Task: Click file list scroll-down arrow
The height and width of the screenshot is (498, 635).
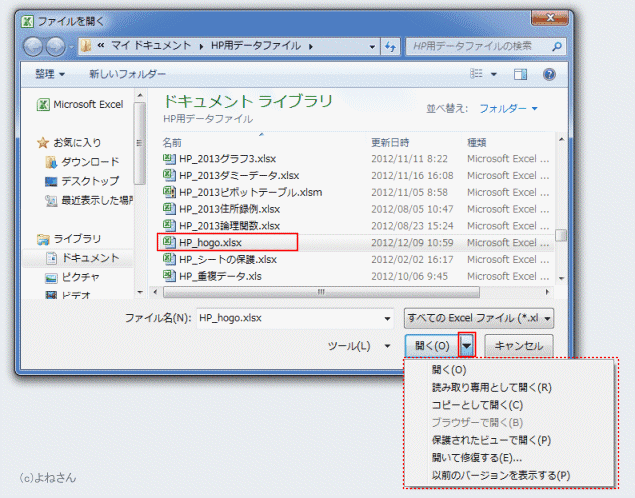Action: pos(561,278)
